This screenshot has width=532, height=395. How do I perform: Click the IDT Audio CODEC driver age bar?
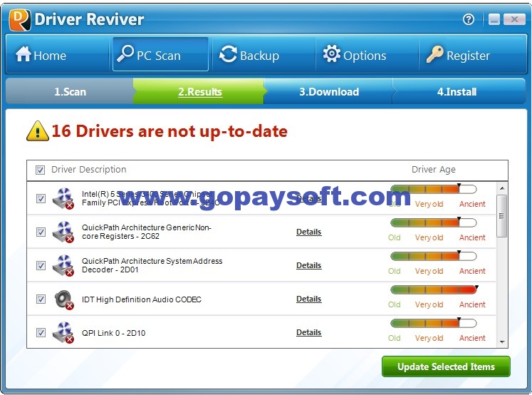(x=434, y=289)
